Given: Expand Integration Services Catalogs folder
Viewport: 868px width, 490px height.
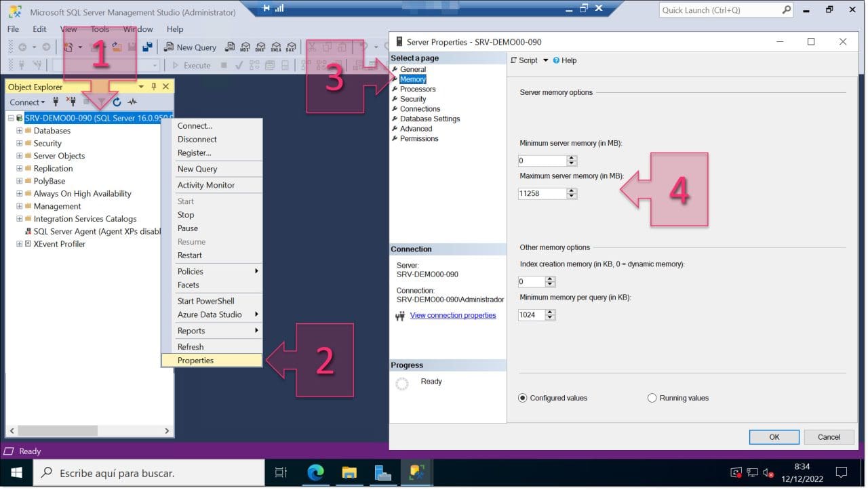Looking at the screenshot, I should tap(19, 219).
